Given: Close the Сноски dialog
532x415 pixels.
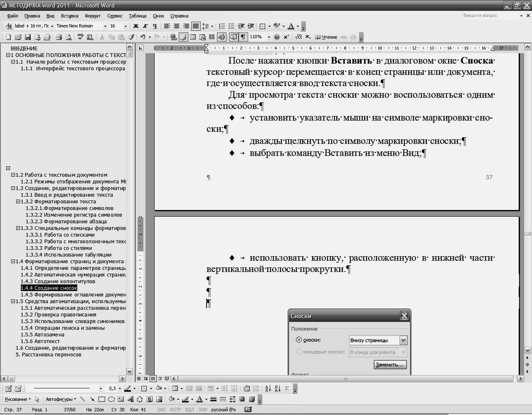Looking at the screenshot, I should click(x=404, y=316).
